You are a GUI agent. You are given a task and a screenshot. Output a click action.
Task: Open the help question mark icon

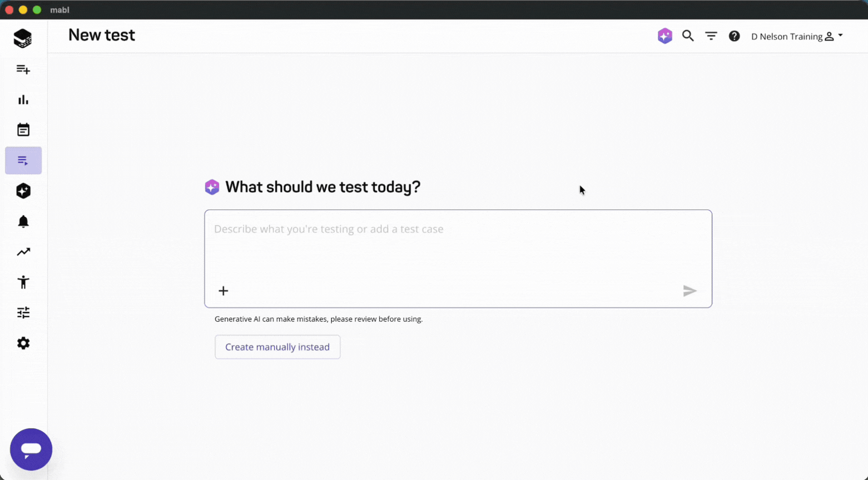pyautogui.click(x=735, y=36)
